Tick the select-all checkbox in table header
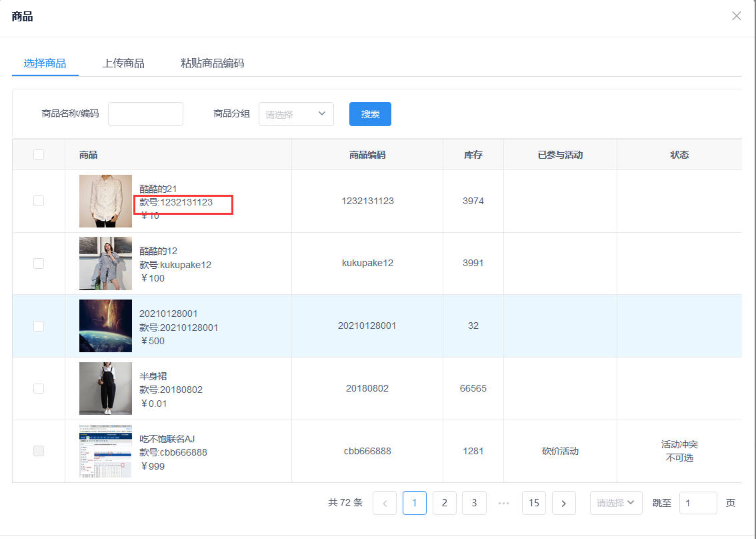 (x=39, y=155)
